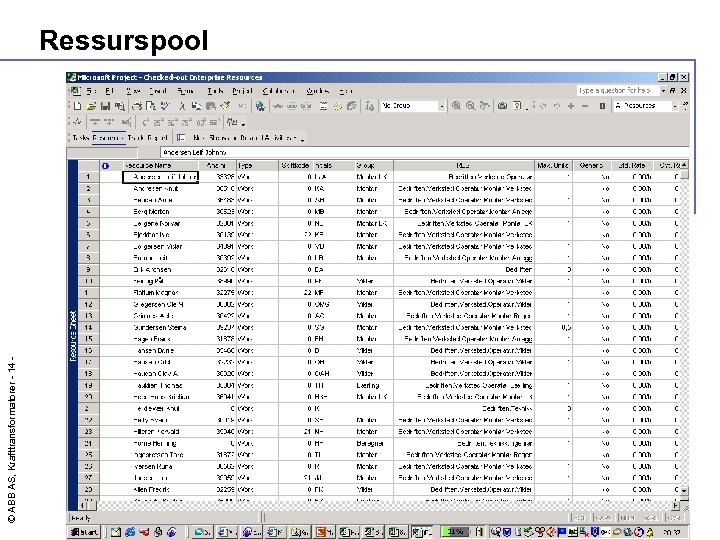This screenshot has height=540, width=720.
Task: Open Microsoft Project Help icon
Action: click(x=517, y=106)
